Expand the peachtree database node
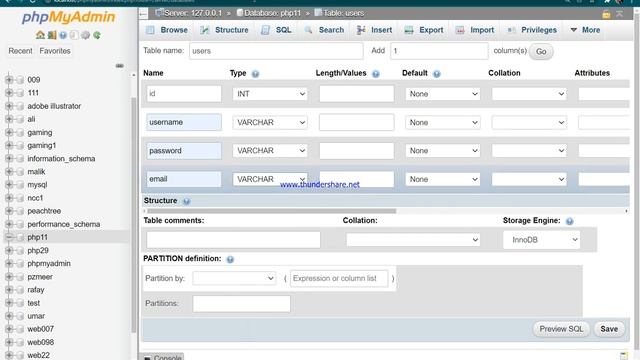 click(9, 211)
